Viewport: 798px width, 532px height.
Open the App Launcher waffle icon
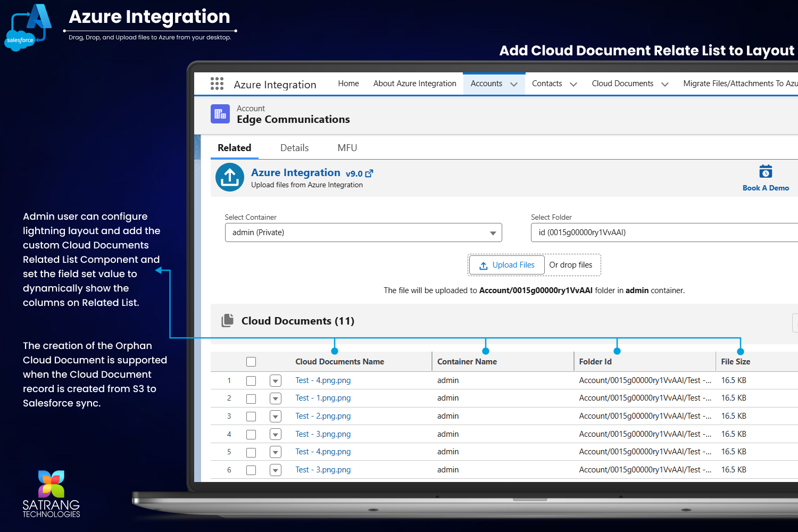217,84
